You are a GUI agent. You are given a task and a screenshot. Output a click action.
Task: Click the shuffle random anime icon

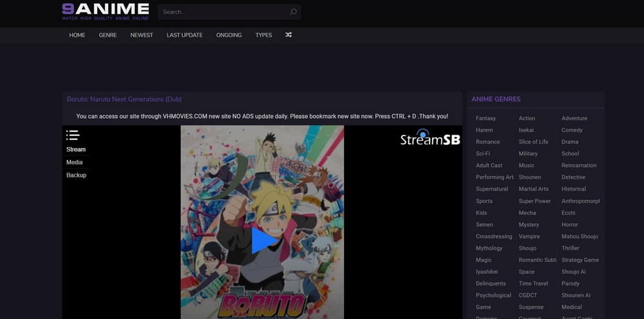click(289, 35)
